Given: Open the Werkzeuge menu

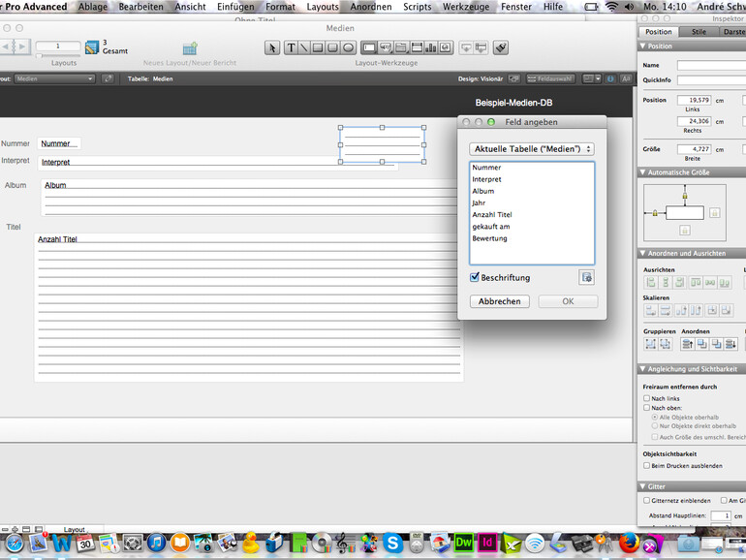Looking at the screenshot, I should pos(466,7).
